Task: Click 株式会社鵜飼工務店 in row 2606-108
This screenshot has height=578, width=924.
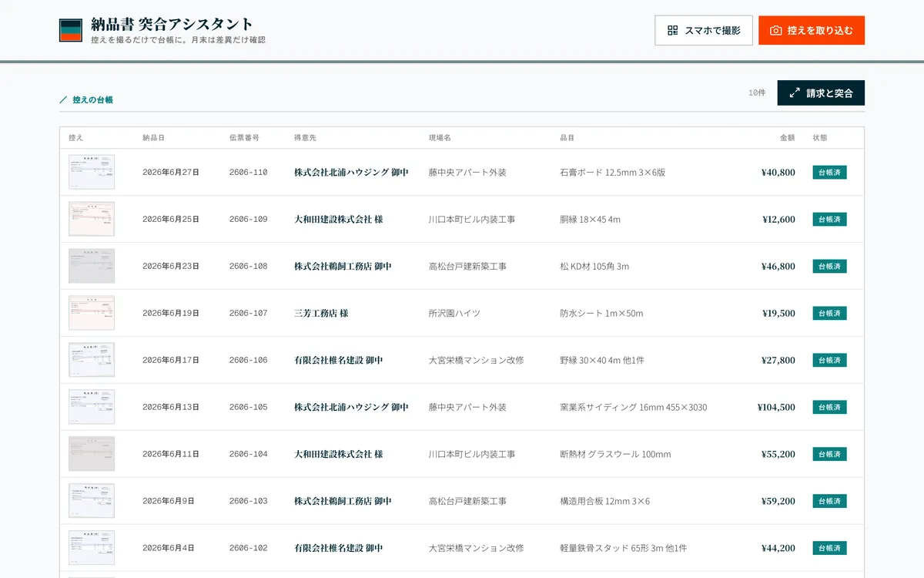Action: tap(343, 266)
